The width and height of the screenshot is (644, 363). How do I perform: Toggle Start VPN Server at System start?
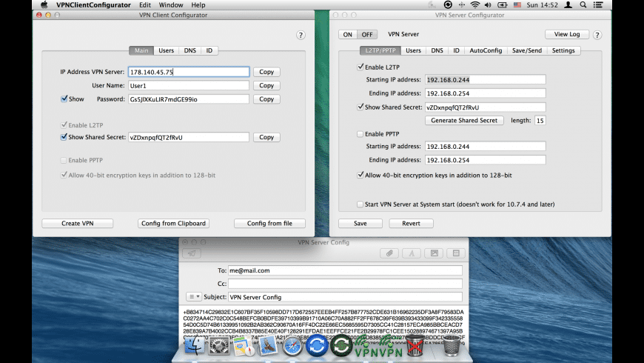click(360, 204)
